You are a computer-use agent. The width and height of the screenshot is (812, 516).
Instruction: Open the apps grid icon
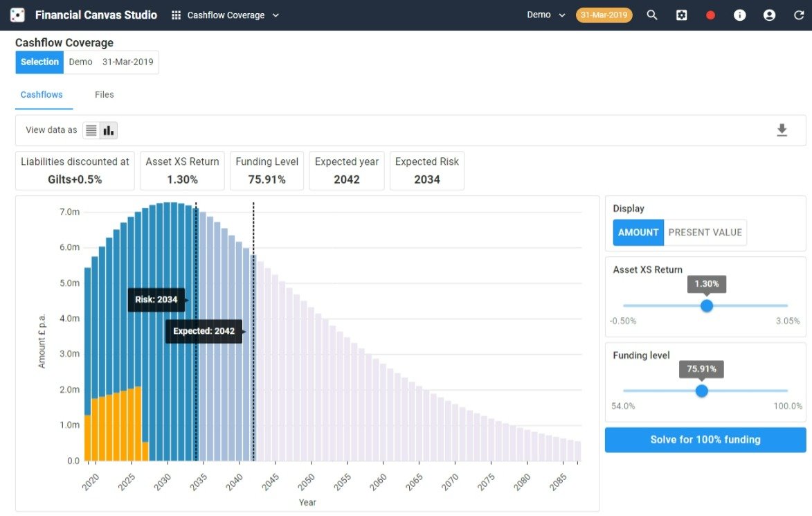tap(176, 15)
